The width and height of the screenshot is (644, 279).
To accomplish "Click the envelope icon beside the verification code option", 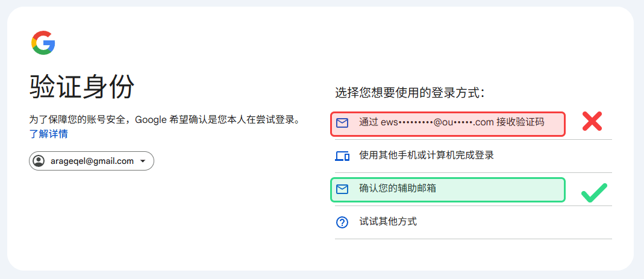I will [342, 123].
